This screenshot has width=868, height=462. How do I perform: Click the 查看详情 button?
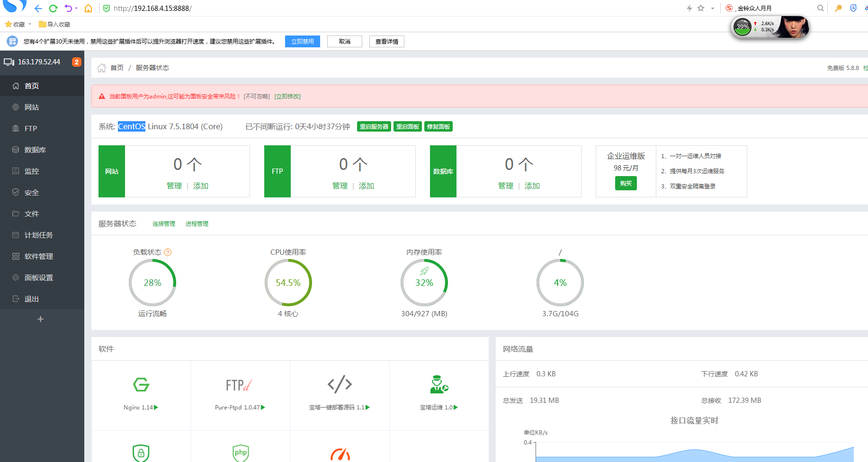[387, 42]
